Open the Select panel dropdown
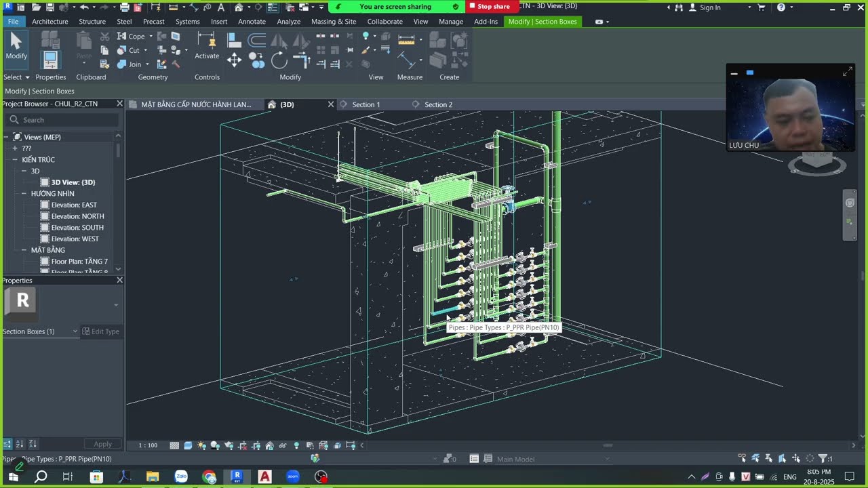The height and width of the screenshot is (488, 868). coord(16,77)
